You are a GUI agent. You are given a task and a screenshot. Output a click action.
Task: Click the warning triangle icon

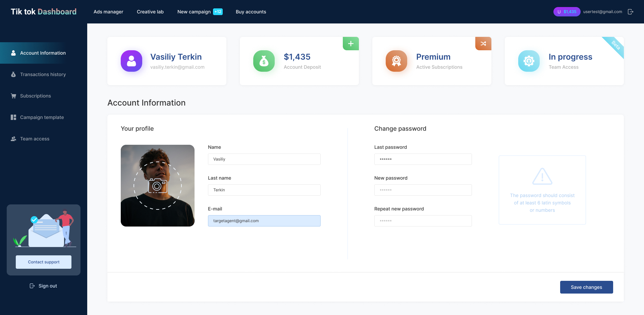[542, 176]
